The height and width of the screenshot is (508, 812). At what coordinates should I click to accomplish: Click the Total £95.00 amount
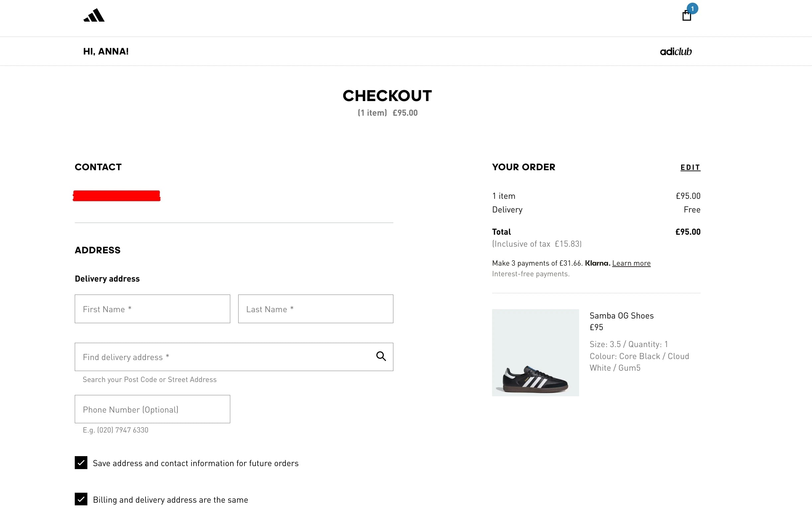pos(687,231)
